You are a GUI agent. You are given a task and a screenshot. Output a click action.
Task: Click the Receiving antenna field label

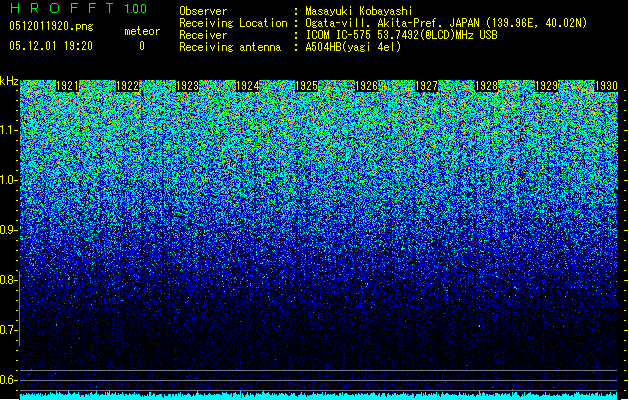pos(230,47)
